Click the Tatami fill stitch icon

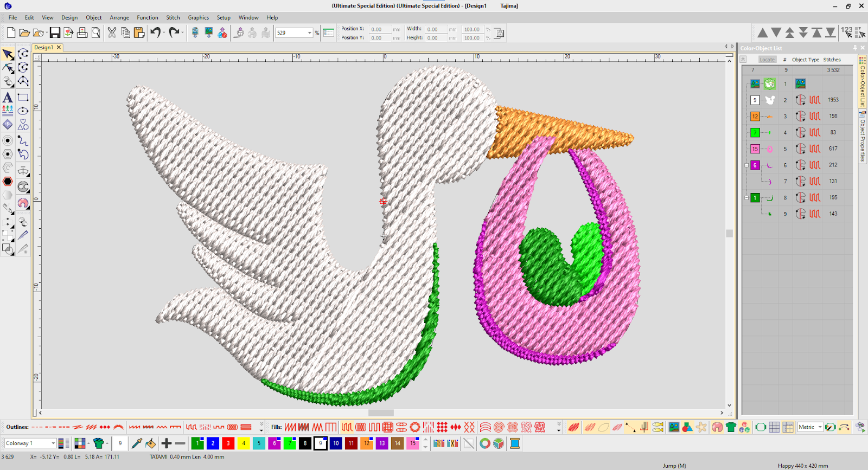pos(347,427)
